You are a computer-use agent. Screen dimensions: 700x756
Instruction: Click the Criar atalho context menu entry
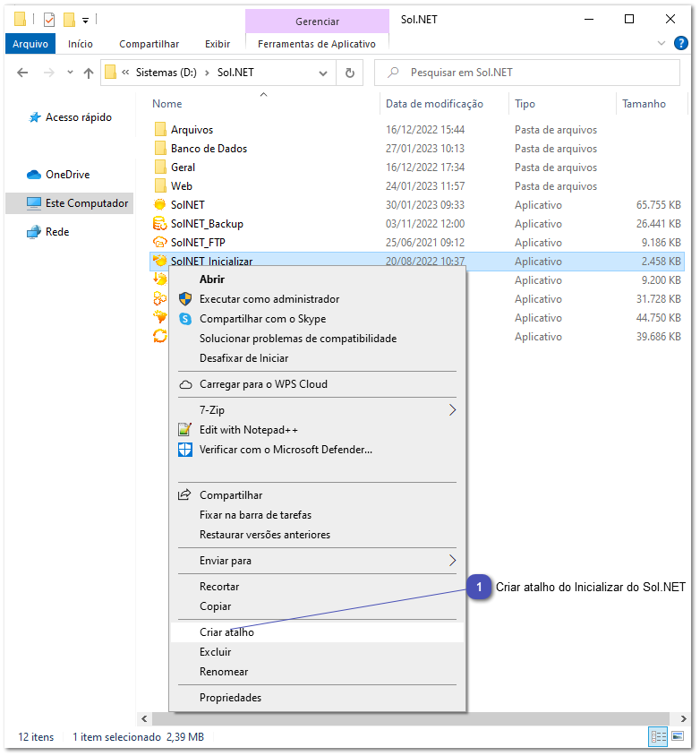[x=317, y=632]
